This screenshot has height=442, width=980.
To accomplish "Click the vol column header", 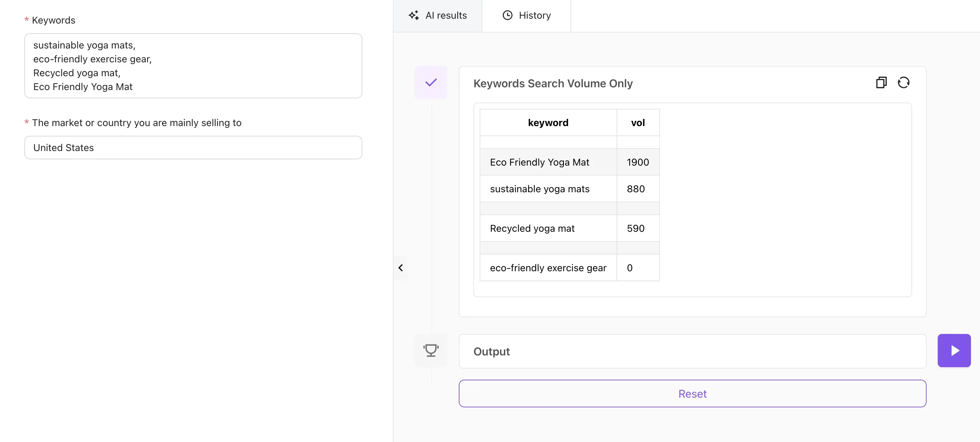I will coord(638,122).
